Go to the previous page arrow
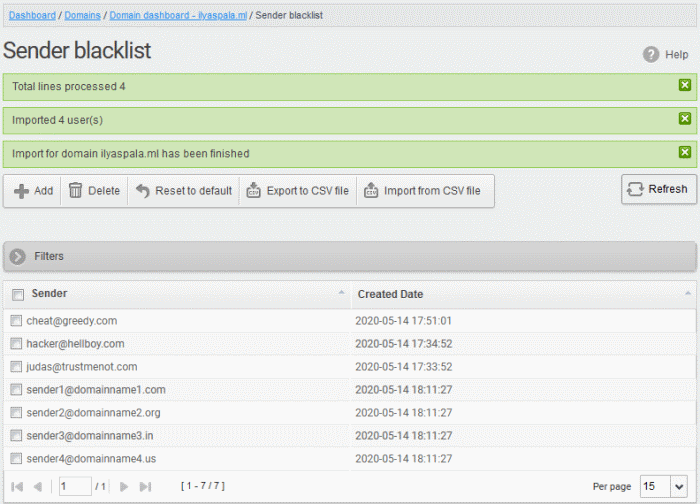Screen dimensions: 700x504 click(x=38, y=487)
